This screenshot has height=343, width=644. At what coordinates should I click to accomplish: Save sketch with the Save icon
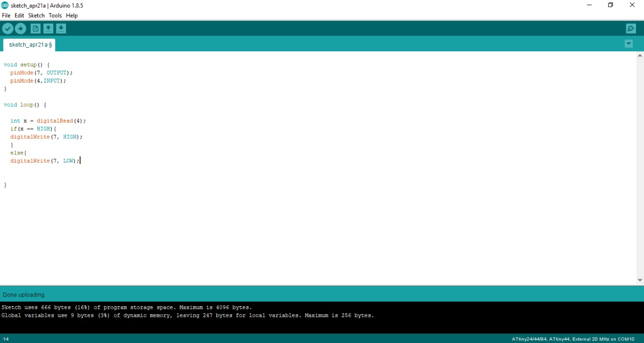[x=61, y=29]
